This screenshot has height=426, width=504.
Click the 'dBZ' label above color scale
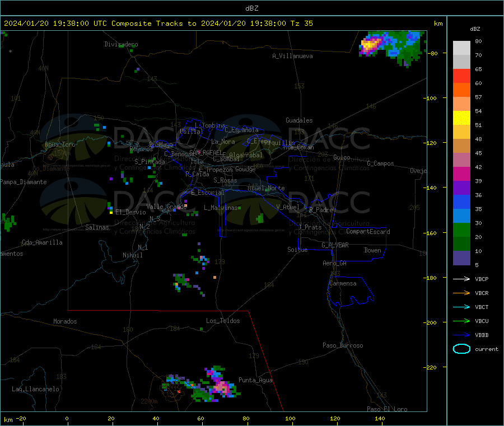point(475,29)
